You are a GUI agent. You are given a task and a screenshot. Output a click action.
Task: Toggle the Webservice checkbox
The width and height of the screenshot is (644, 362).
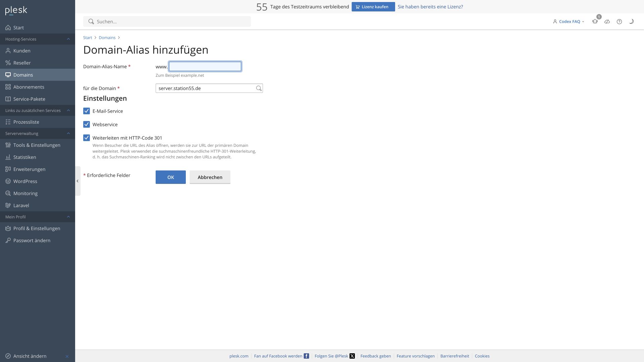pyautogui.click(x=87, y=124)
